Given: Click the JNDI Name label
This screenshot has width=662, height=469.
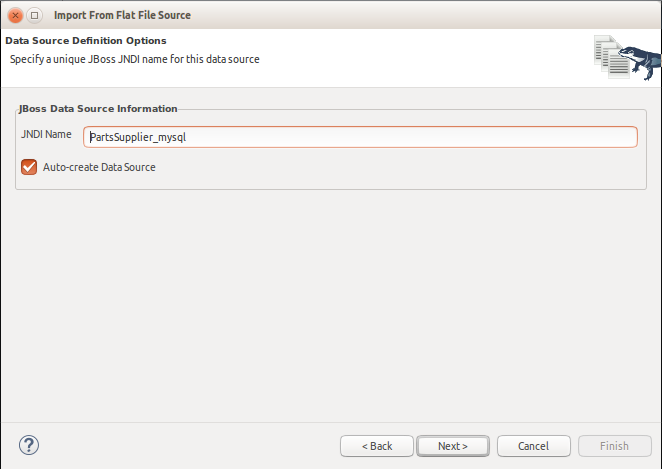Looking at the screenshot, I should tap(46, 134).
